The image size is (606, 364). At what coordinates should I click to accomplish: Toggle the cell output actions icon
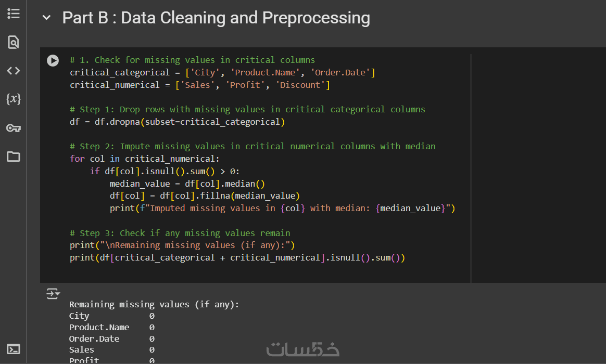(53, 294)
